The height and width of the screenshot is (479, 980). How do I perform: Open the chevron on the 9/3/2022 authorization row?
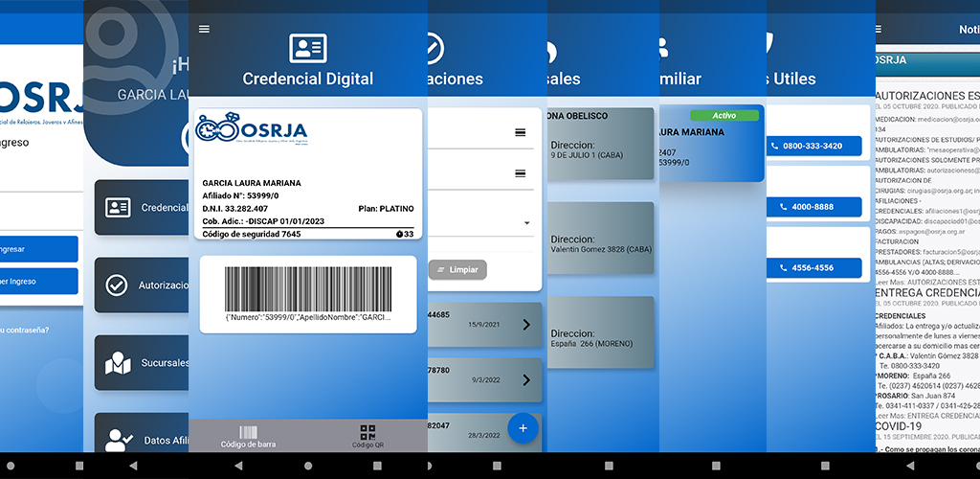point(526,379)
